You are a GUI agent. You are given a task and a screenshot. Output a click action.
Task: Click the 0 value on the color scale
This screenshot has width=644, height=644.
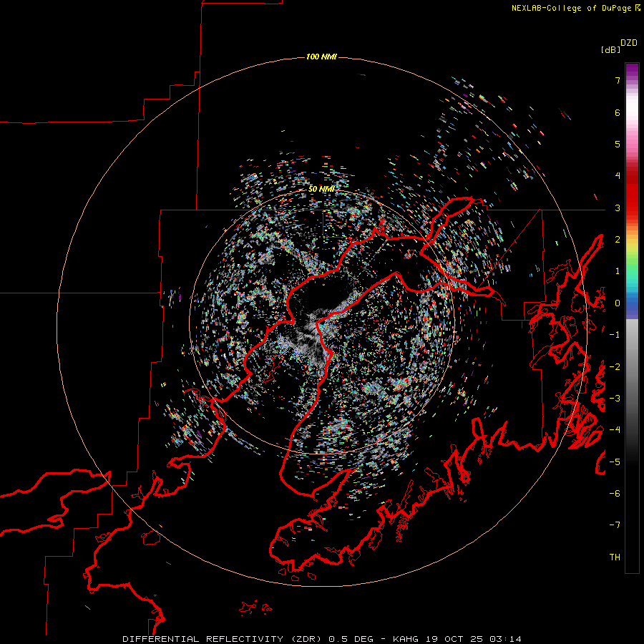point(618,303)
